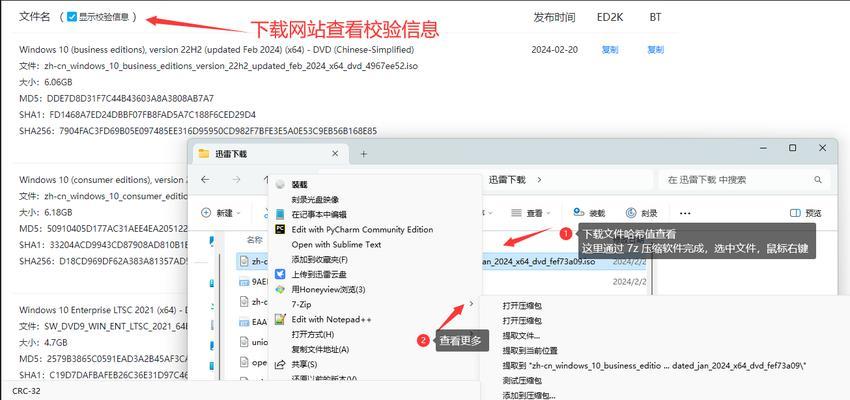Toggle the 预览 preview pane
Screen dimensions: 850x400
click(806, 213)
